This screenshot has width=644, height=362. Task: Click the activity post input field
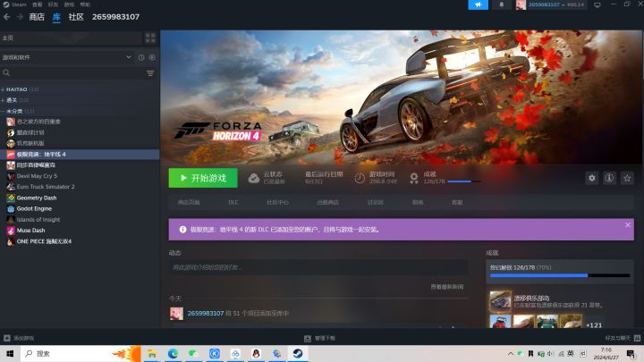[318, 267]
